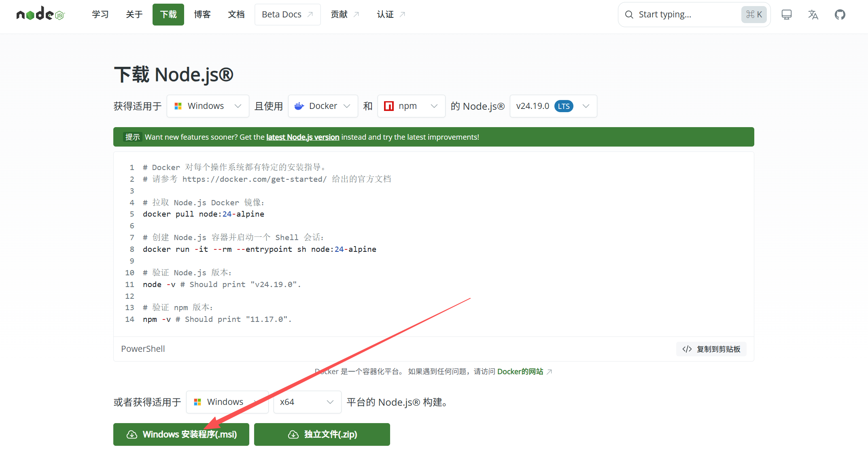868x464 pixels.
Task: Click the Start typing search field
Action: (694, 15)
